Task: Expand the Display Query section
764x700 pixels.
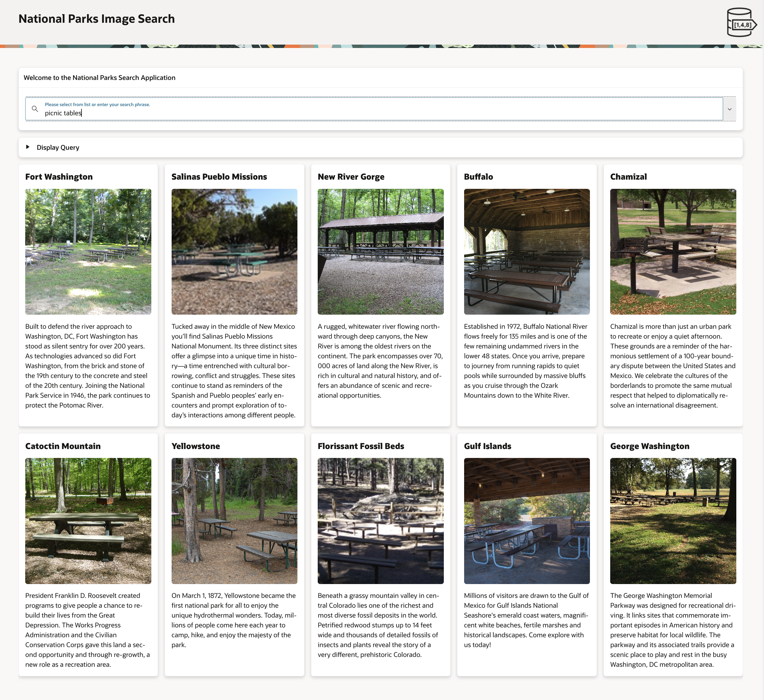Action: [57, 147]
